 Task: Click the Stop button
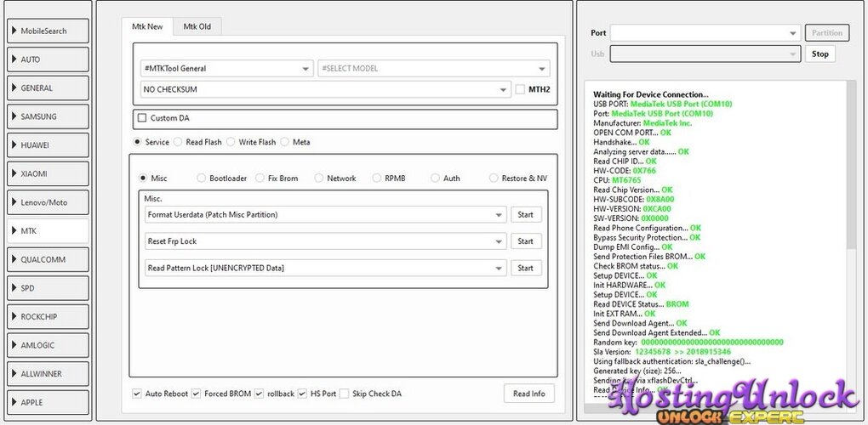coord(819,54)
